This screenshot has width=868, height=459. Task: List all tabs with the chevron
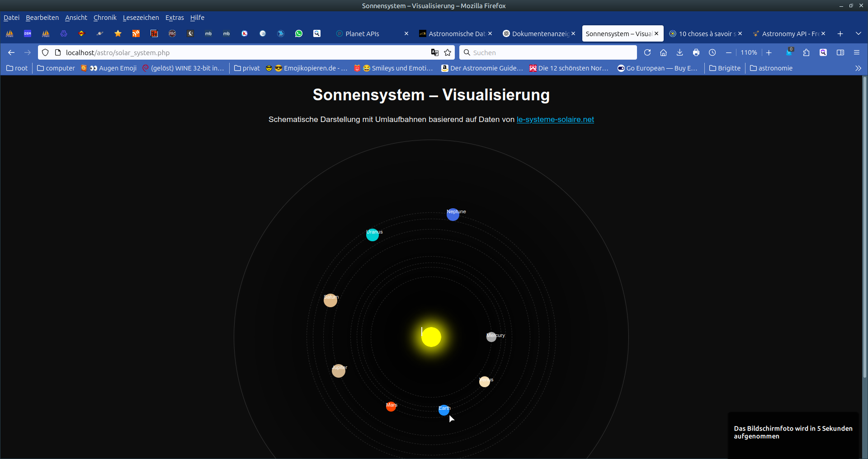point(859,33)
